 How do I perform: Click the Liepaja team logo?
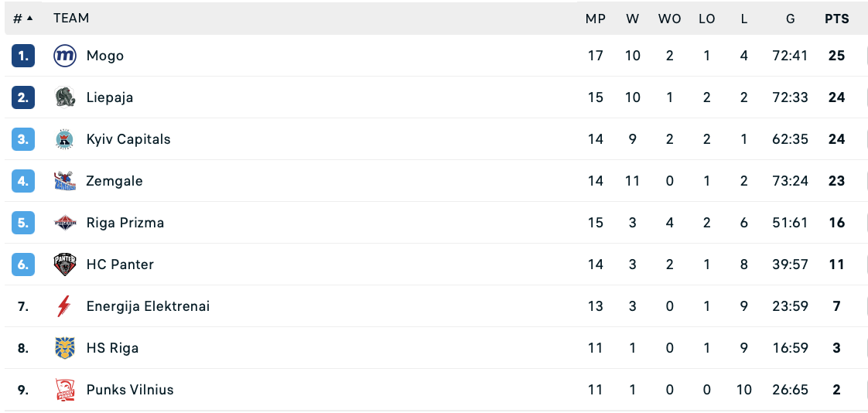coord(65,97)
